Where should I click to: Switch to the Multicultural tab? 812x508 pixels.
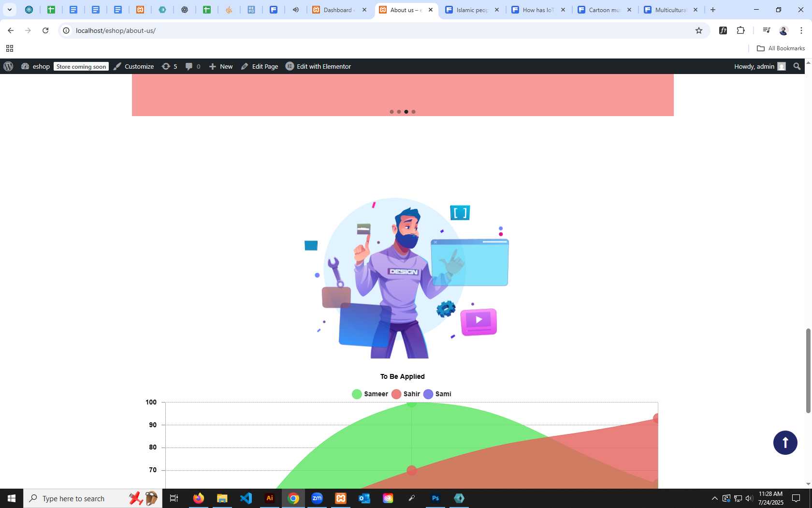671,10
